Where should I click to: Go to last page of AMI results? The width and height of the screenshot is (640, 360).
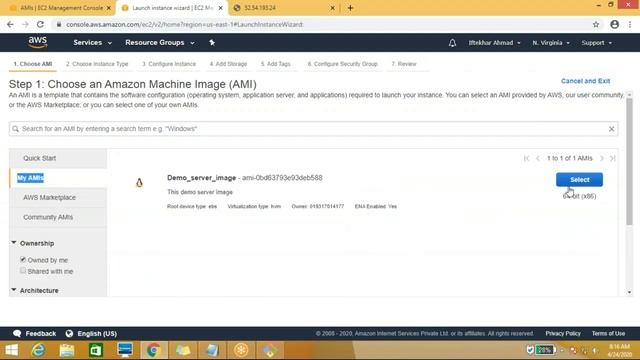click(612, 158)
